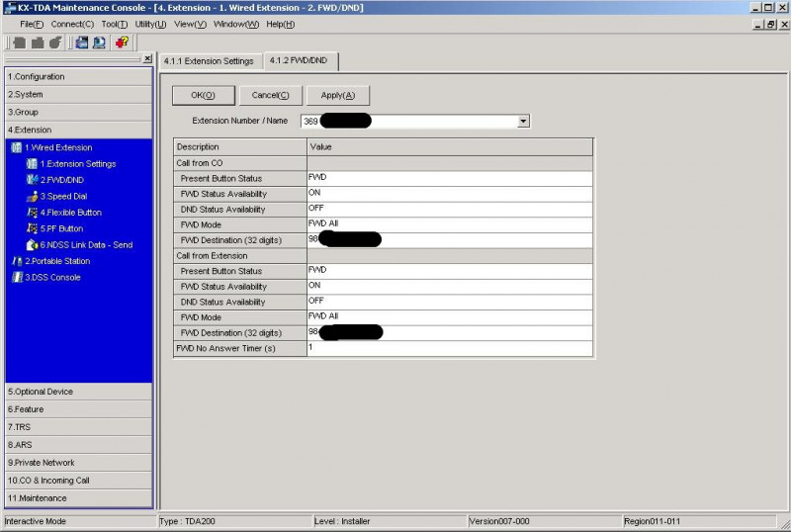Click Call from Extension Present Button Status value
The image size is (791, 532).
[450, 271]
